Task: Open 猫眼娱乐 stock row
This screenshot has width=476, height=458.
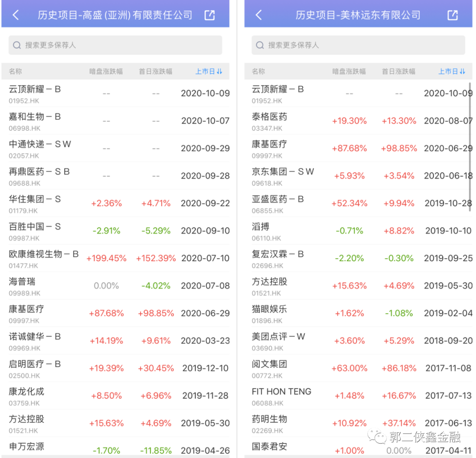Action: click(x=358, y=313)
